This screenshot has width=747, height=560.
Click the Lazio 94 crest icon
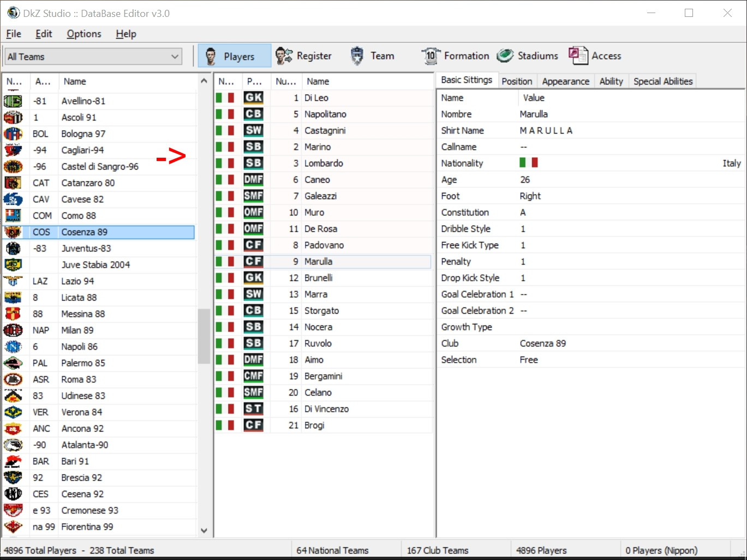tap(13, 281)
